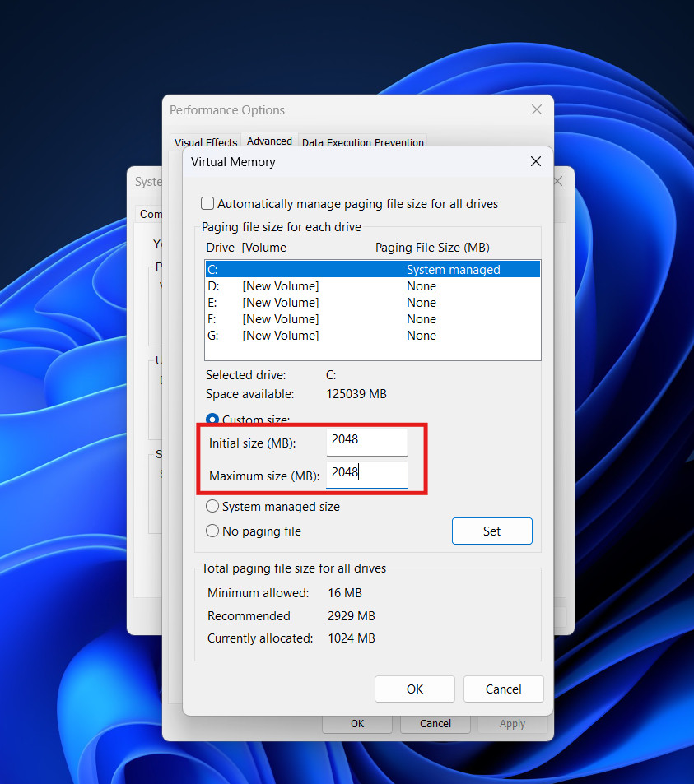Switch to the Visual Effects tab

205,142
